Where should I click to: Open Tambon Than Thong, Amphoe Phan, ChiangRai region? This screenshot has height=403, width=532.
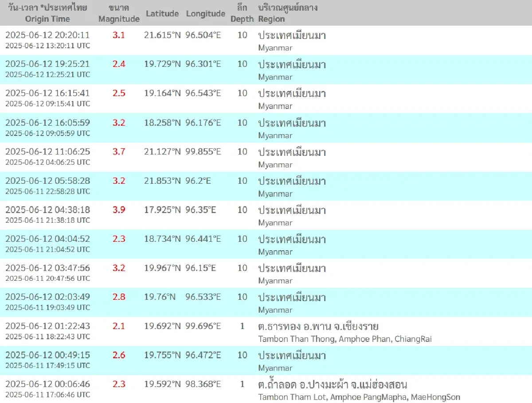click(345, 339)
